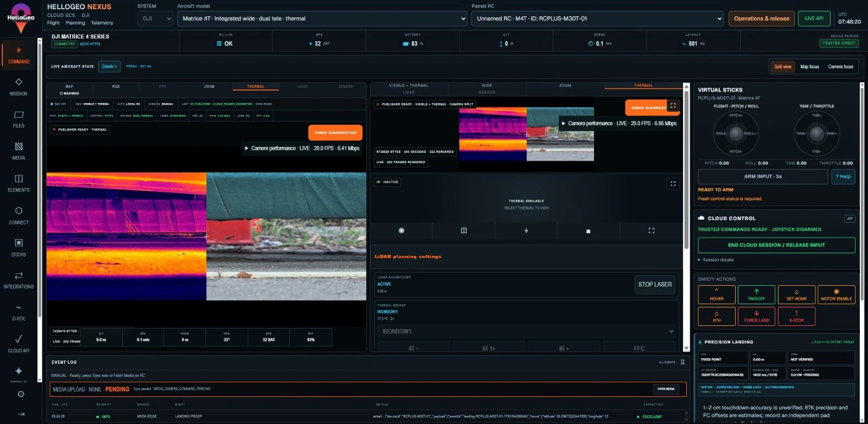Click the Takeoff safety action
This screenshot has height=424, width=868.
pyautogui.click(x=756, y=295)
